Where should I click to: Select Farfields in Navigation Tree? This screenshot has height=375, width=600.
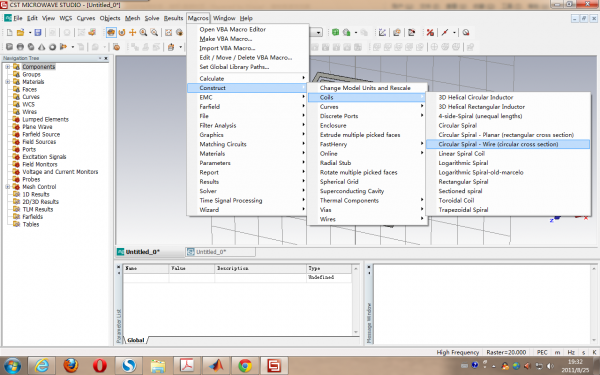pyautogui.click(x=33, y=217)
